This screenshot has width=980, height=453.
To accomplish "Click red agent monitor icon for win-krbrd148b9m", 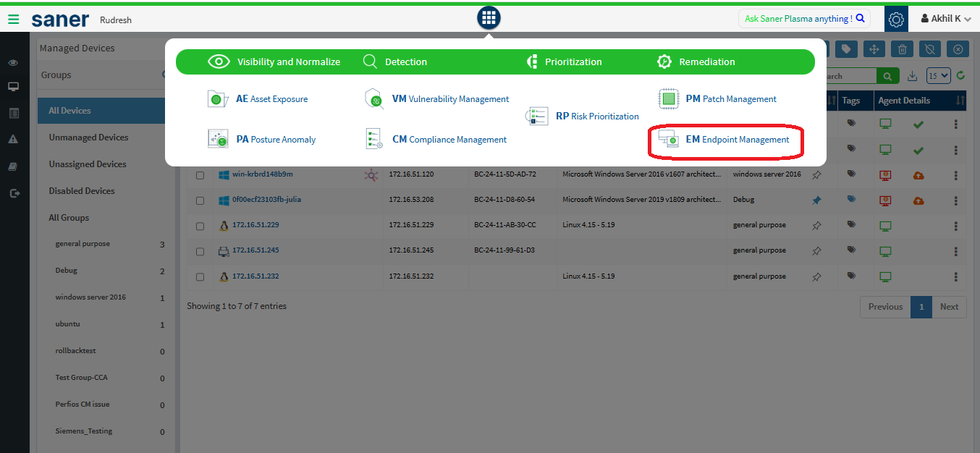I will point(884,175).
